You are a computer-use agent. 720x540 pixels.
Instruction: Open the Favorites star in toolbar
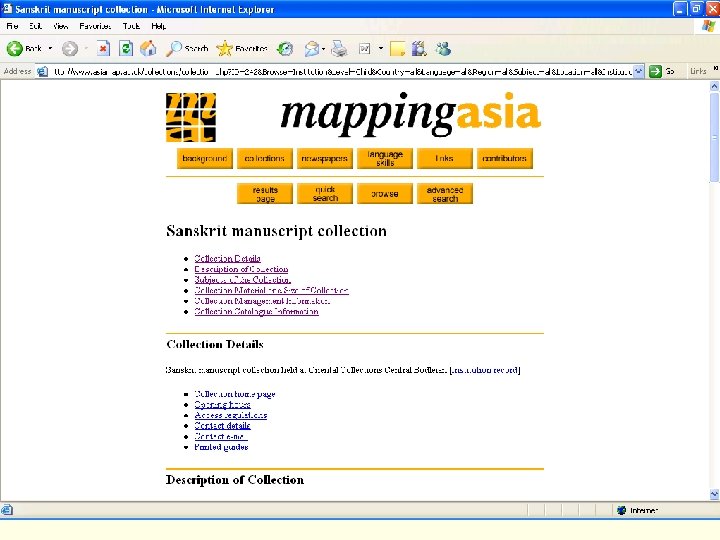[242, 48]
